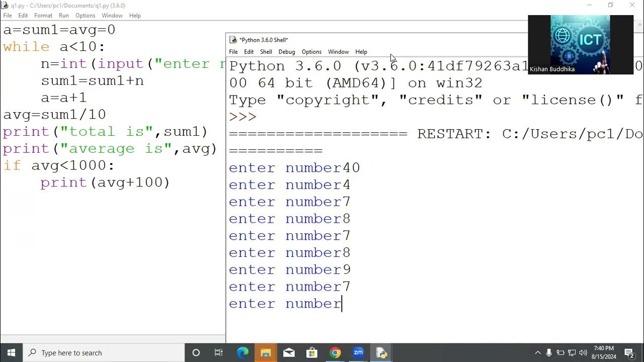
Task: Open Edit menu in Python Shell
Action: pyautogui.click(x=249, y=52)
